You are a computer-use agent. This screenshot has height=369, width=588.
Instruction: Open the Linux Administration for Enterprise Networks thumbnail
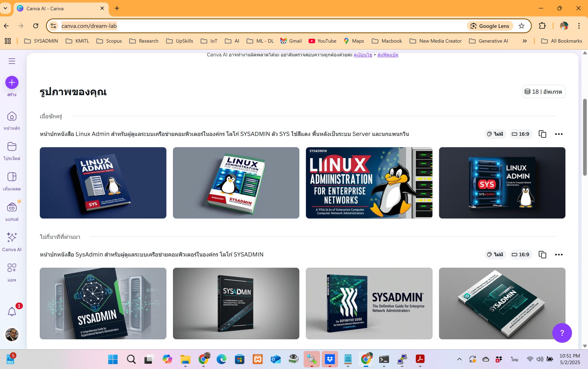[x=369, y=183]
